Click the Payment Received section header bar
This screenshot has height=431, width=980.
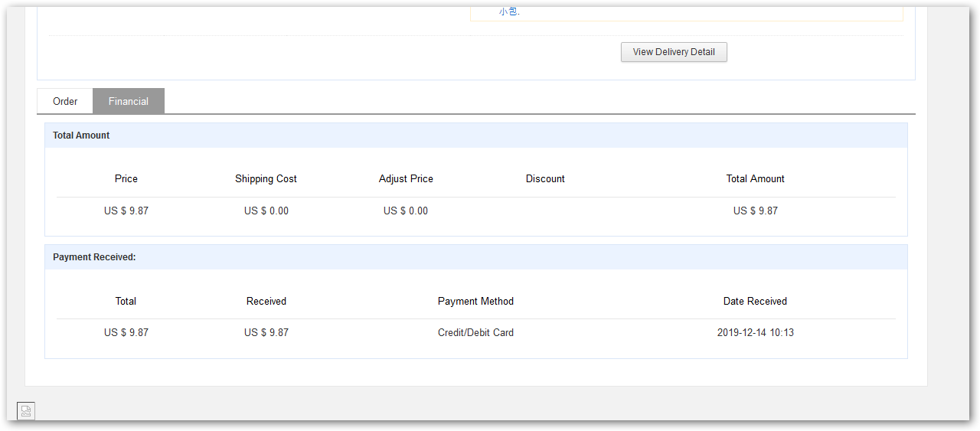(x=475, y=257)
